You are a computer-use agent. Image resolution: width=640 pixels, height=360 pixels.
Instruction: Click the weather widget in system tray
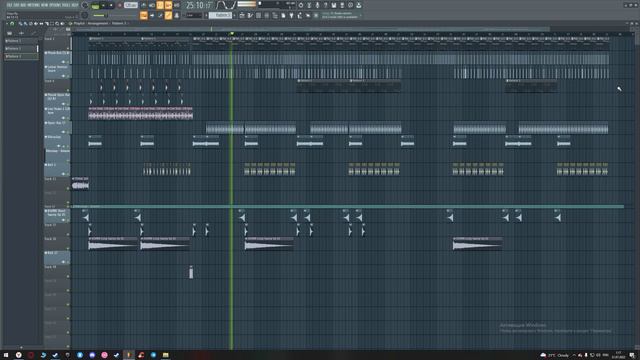(554, 355)
